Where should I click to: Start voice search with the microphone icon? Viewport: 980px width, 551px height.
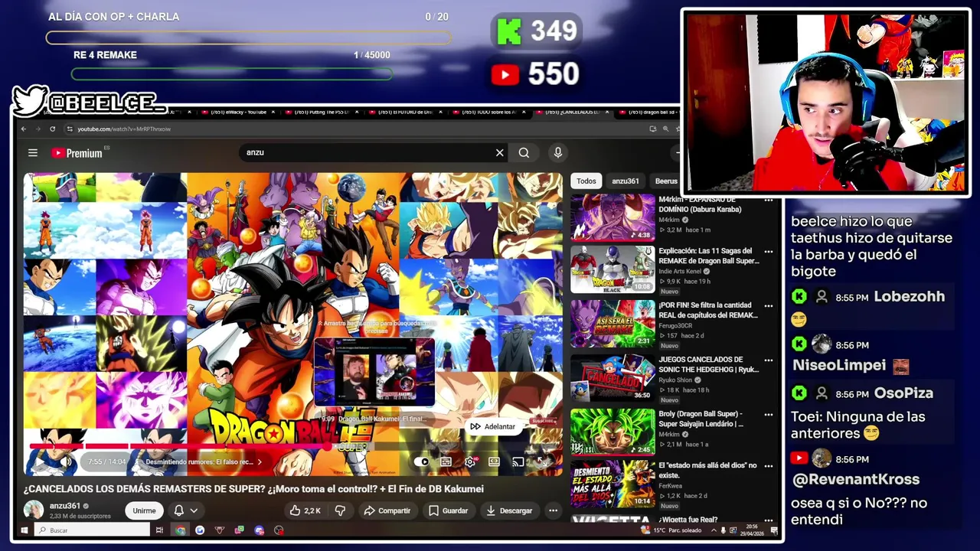pyautogui.click(x=558, y=153)
